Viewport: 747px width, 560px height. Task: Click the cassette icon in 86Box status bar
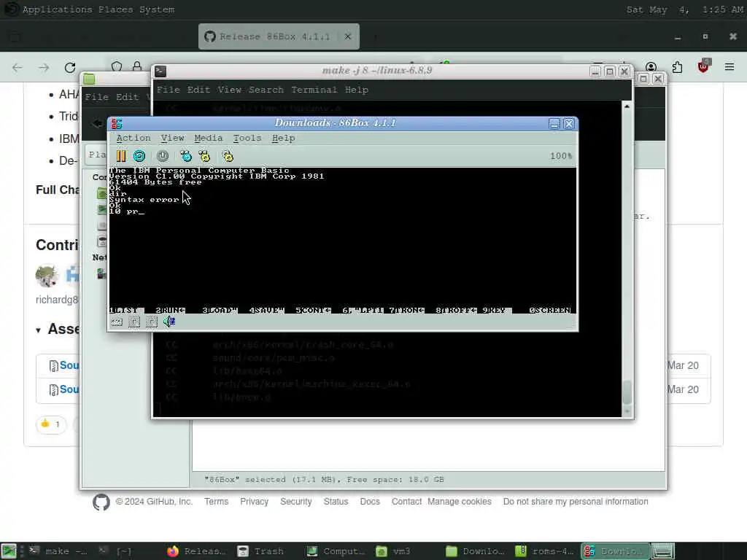117,322
